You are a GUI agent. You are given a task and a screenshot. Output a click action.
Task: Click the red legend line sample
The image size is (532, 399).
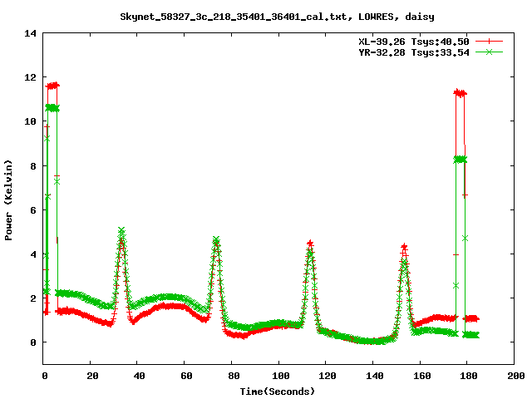pos(489,42)
